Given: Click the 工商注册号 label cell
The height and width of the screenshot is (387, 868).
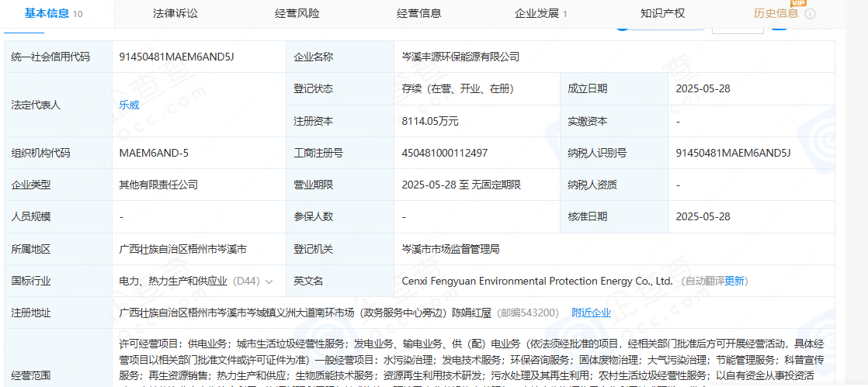Looking at the screenshot, I should [x=340, y=153].
